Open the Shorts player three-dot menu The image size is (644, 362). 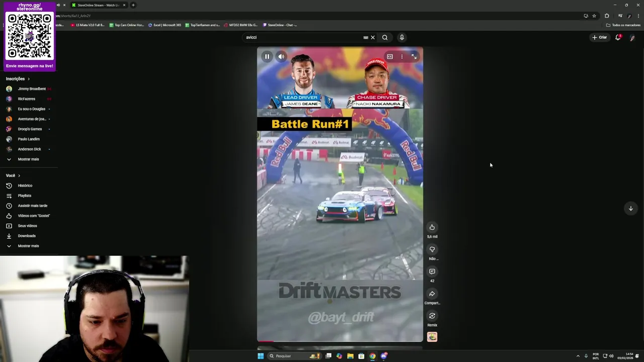pyautogui.click(x=402, y=57)
